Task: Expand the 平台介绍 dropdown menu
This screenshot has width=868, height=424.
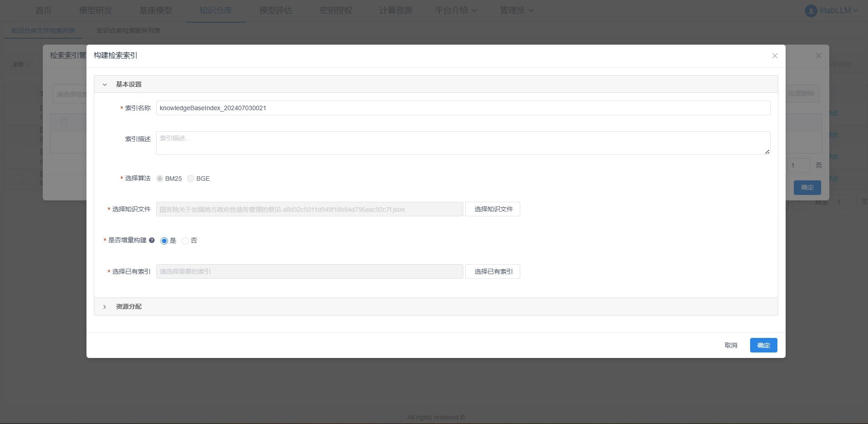Action: [x=456, y=10]
